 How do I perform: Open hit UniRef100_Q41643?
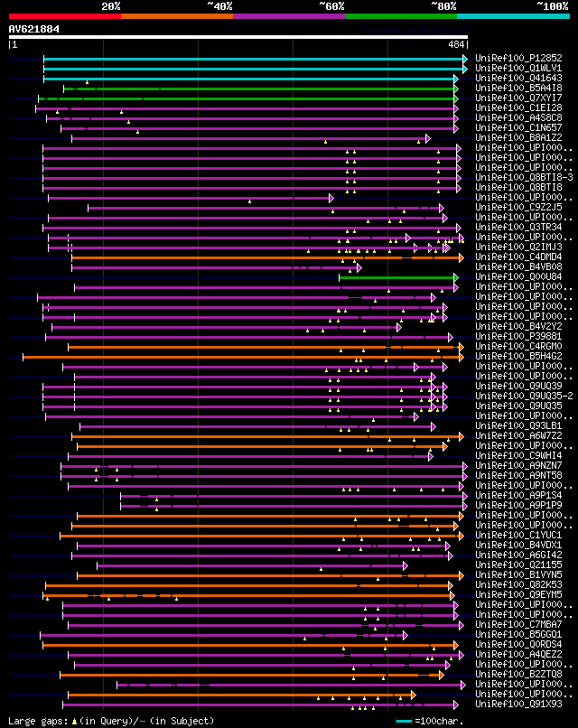(518, 78)
